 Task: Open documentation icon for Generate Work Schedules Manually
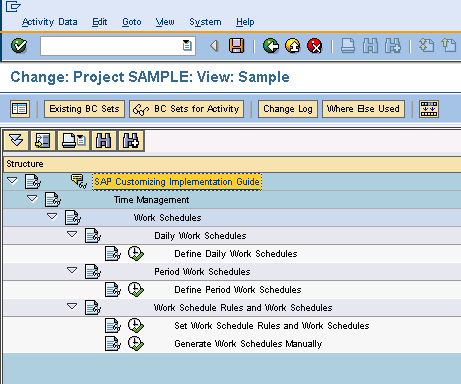113,344
